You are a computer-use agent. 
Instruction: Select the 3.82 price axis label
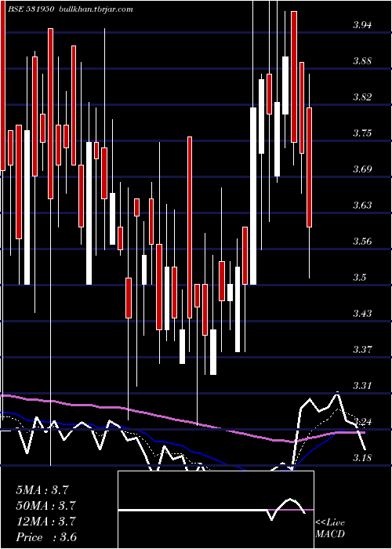pos(361,96)
